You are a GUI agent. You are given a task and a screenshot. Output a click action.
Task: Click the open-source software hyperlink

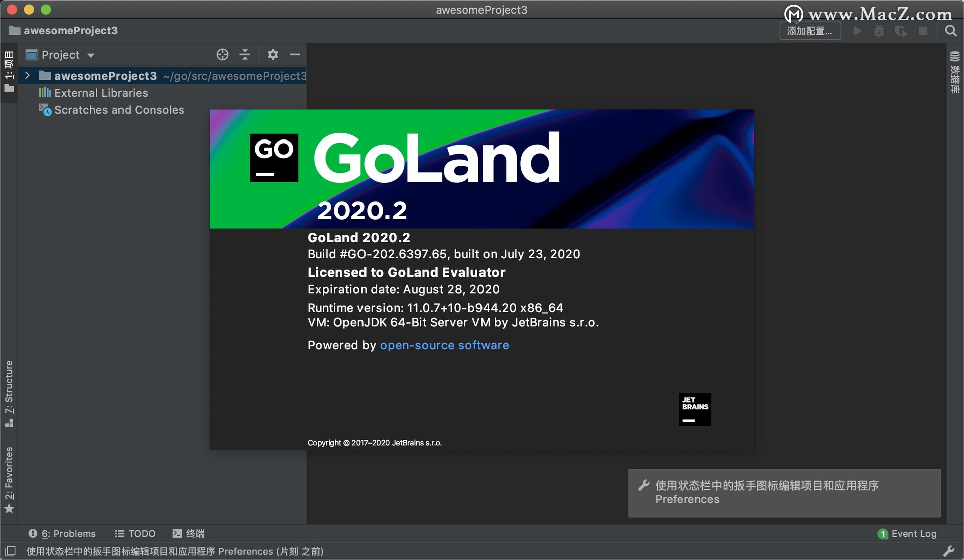pyautogui.click(x=443, y=345)
